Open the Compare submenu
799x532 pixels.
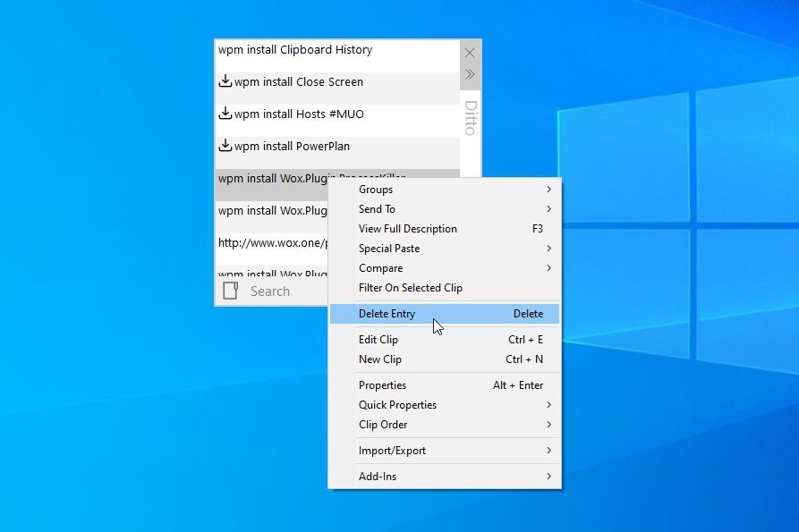coord(445,268)
